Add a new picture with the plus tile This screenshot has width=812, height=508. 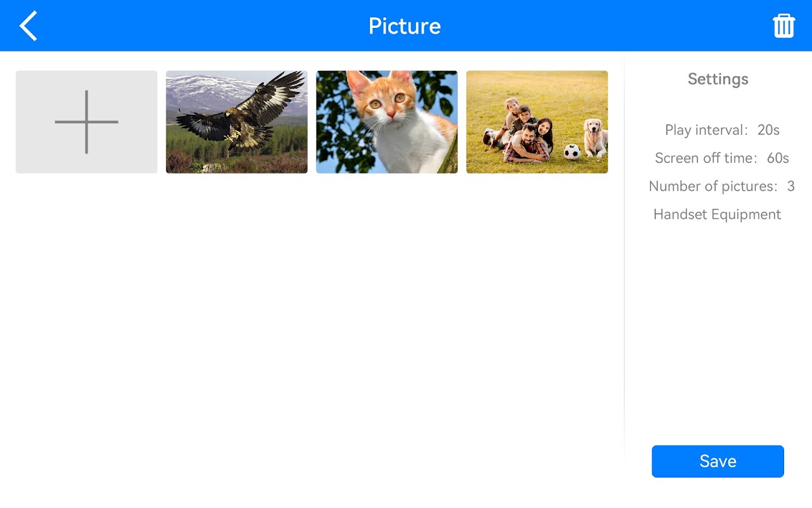pos(86,122)
